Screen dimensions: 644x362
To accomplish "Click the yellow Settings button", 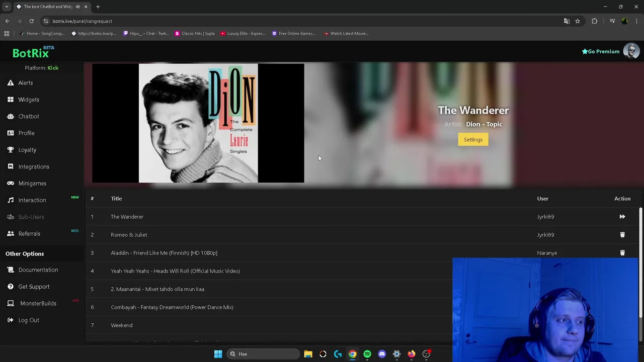I will point(473,140).
